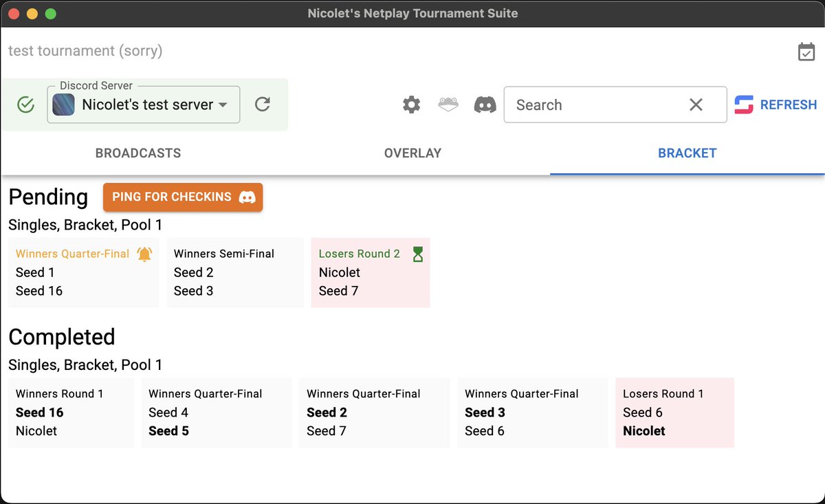Open completed Seed 2 vs Seed 7 set
The width and height of the screenshot is (825, 504).
coord(375,413)
